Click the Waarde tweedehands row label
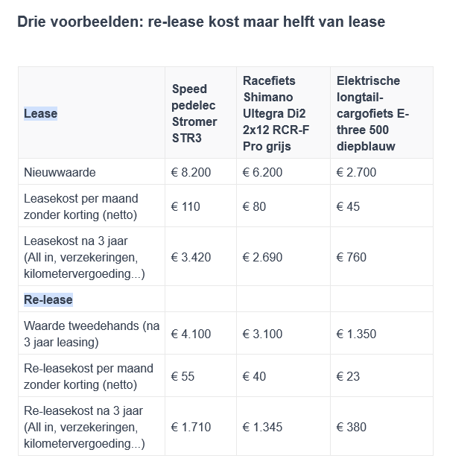Screen dimensions: 476x476 click(92, 334)
